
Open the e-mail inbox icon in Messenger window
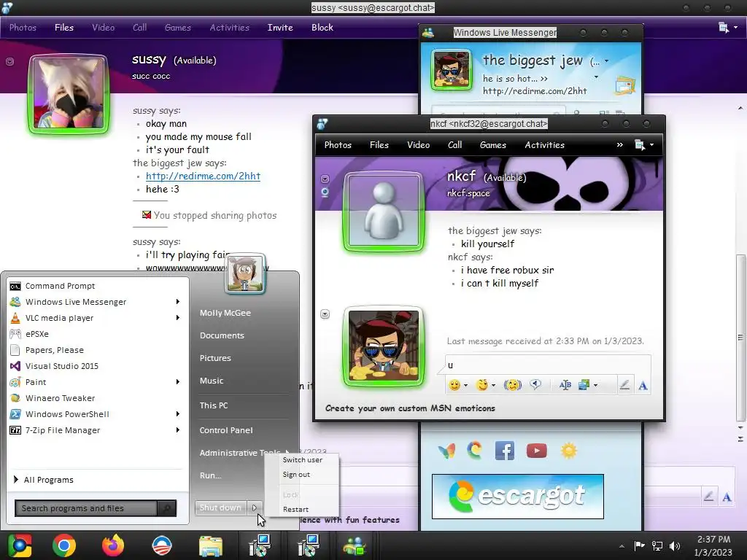625,87
